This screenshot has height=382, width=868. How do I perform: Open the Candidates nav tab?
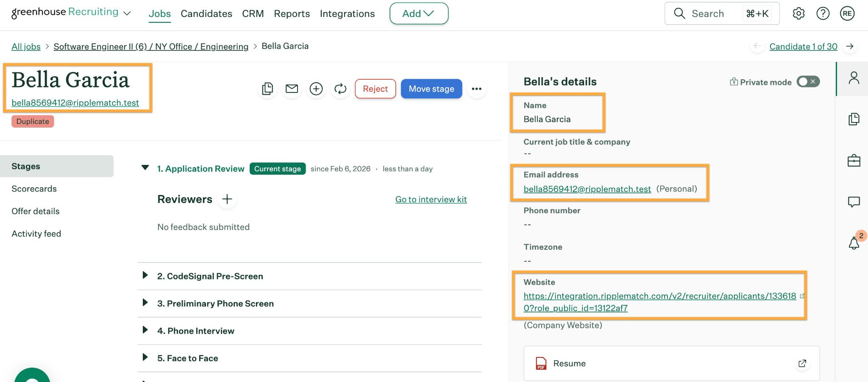click(x=206, y=14)
